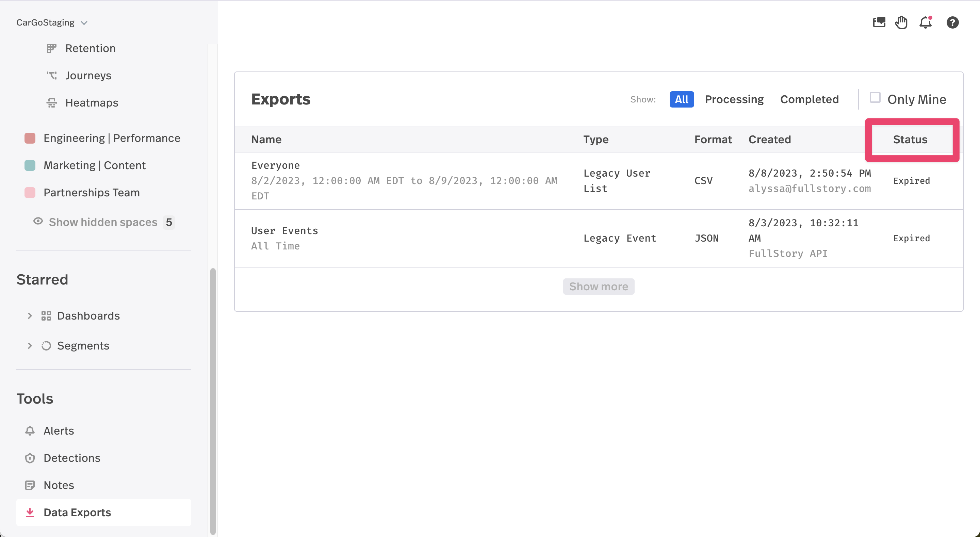The height and width of the screenshot is (537, 980).
Task: Open Detections shield tool
Action: tap(71, 458)
